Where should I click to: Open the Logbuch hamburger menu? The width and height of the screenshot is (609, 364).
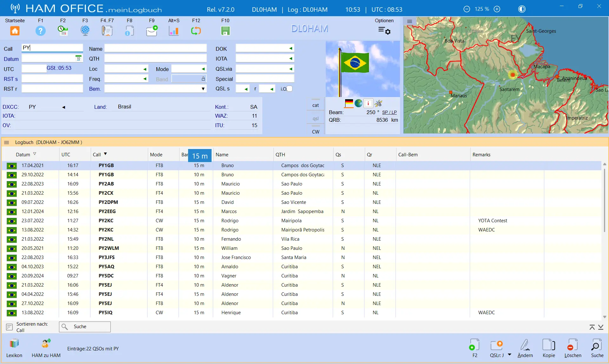pos(6,142)
